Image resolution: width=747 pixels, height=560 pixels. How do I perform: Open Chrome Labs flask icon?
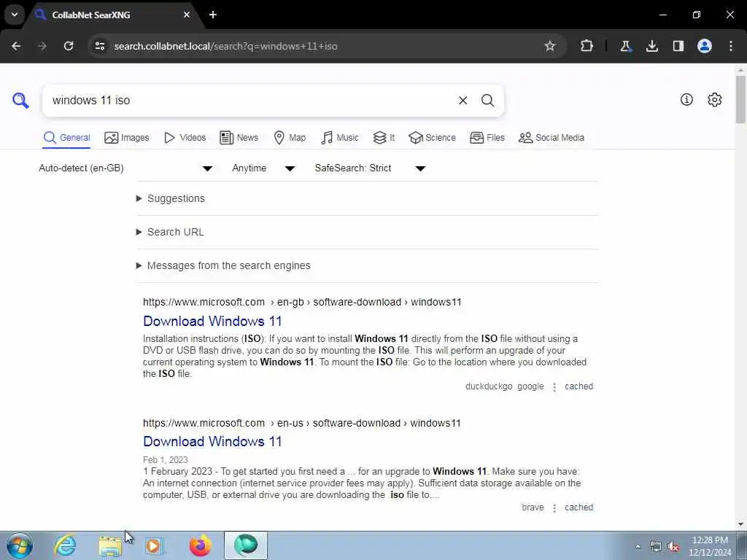pyautogui.click(x=625, y=46)
